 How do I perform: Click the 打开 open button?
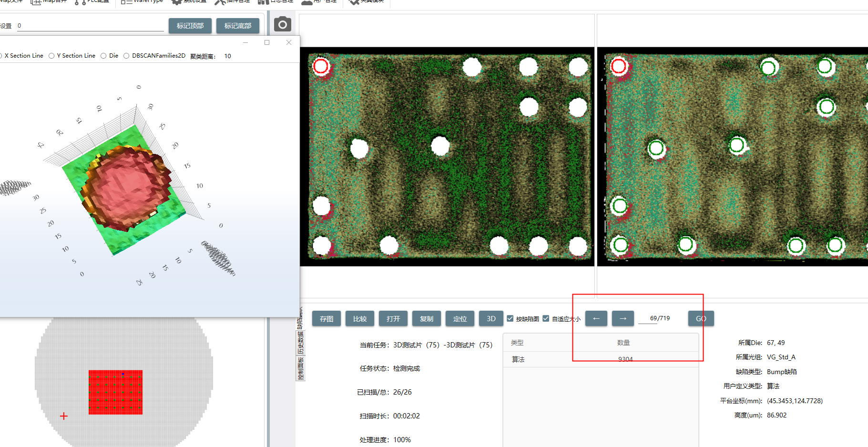393,318
